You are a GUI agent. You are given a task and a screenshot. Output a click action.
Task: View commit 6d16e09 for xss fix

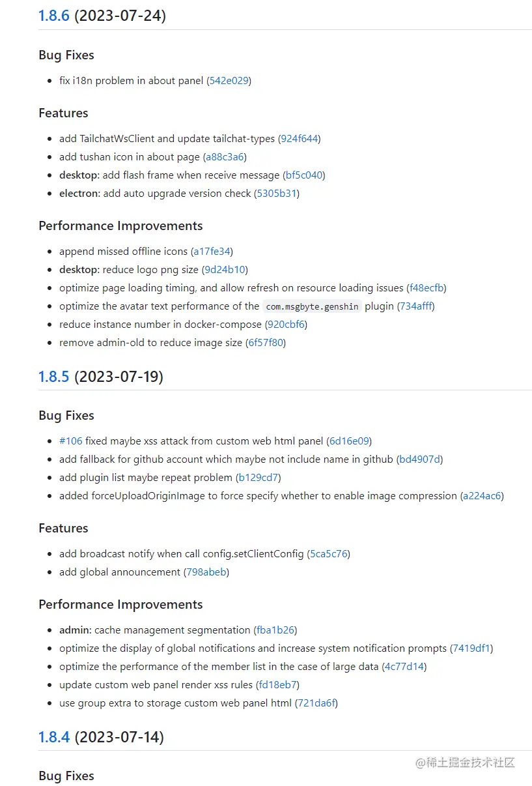pos(350,441)
